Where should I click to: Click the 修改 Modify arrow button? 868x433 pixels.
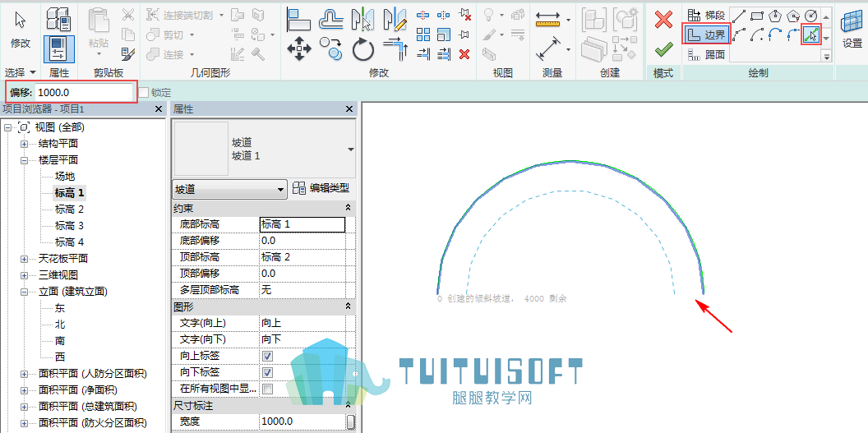(x=21, y=30)
